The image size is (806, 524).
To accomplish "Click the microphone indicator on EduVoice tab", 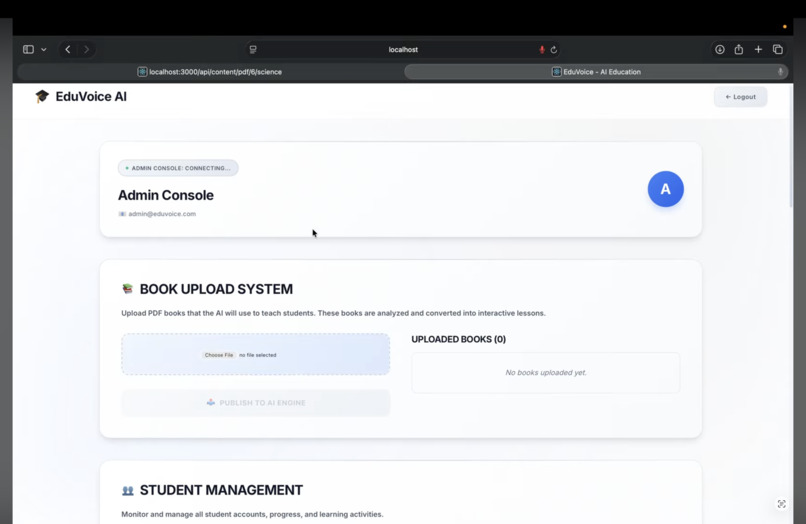I will coord(780,72).
